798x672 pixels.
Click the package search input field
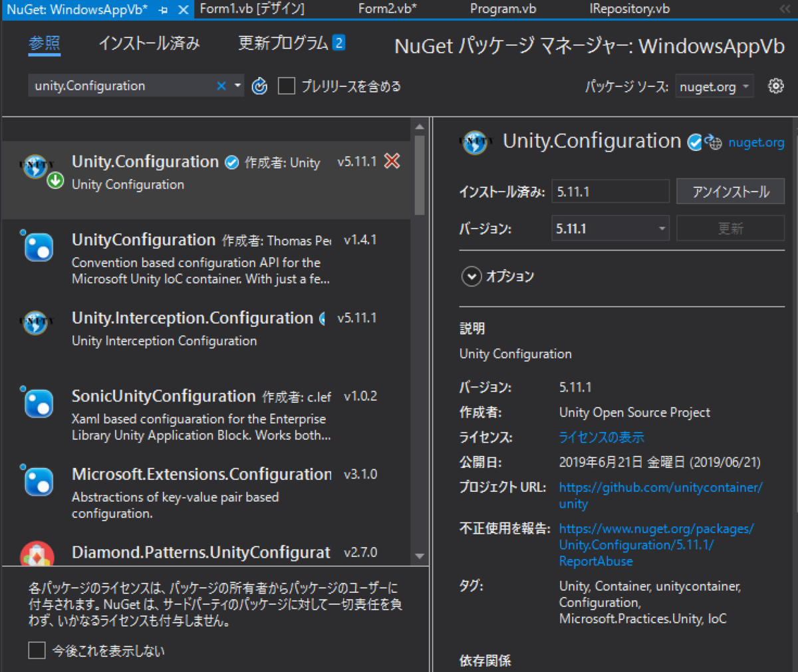(123, 86)
